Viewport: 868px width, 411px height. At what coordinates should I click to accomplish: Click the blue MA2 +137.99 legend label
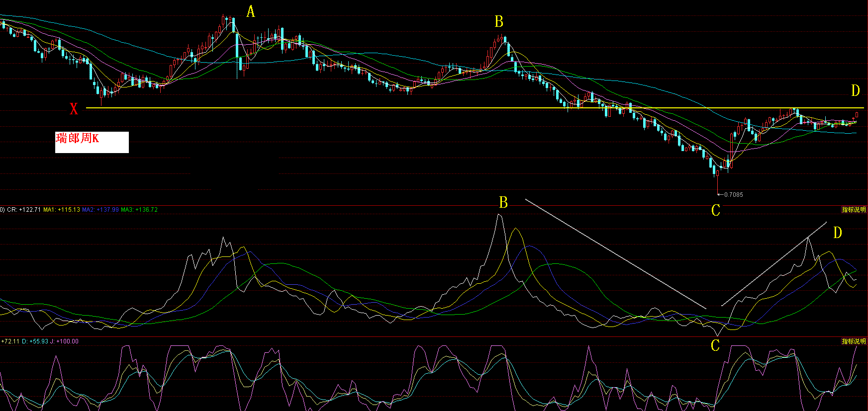tap(100, 210)
